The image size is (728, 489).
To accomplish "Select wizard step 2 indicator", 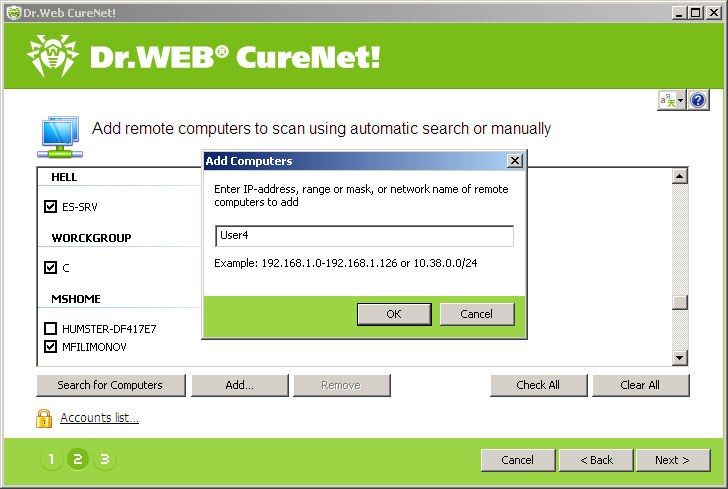I will pos(78,459).
